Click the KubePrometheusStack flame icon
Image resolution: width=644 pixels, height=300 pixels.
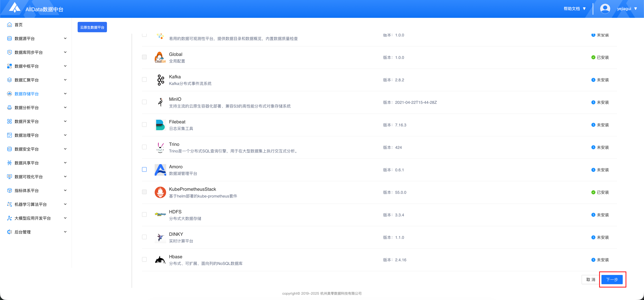[x=160, y=192]
